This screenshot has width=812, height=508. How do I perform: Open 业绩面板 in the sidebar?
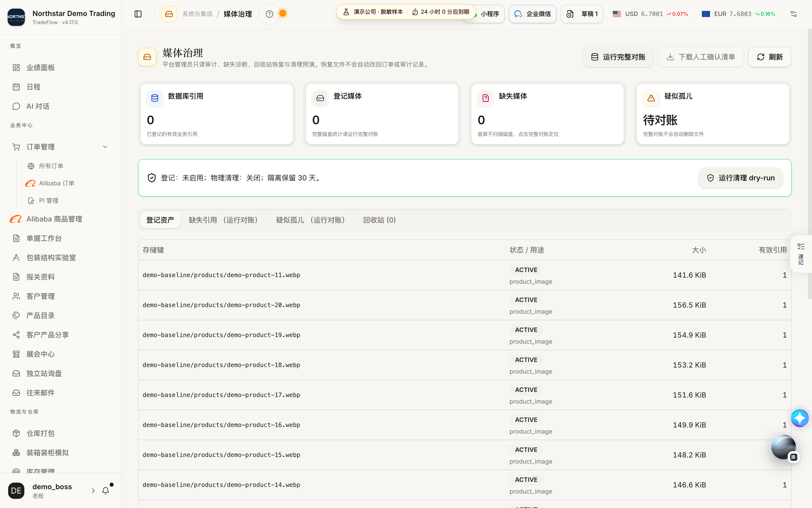(x=60, y=68)
